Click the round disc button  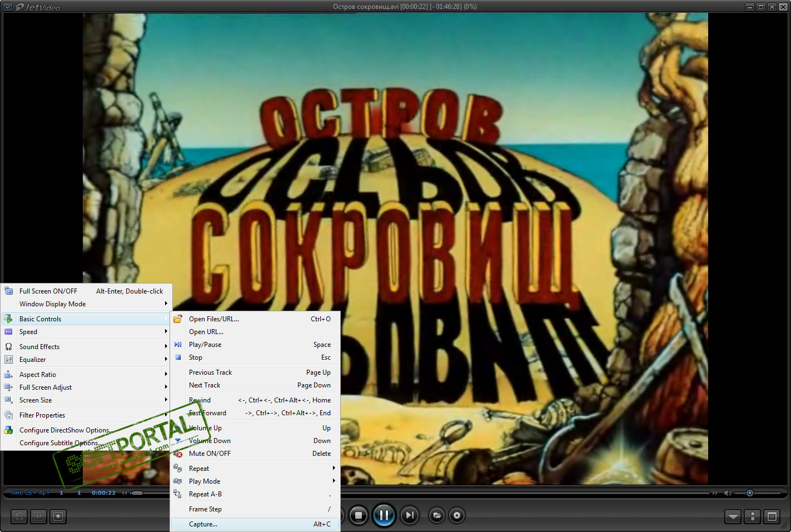(457, 515)
